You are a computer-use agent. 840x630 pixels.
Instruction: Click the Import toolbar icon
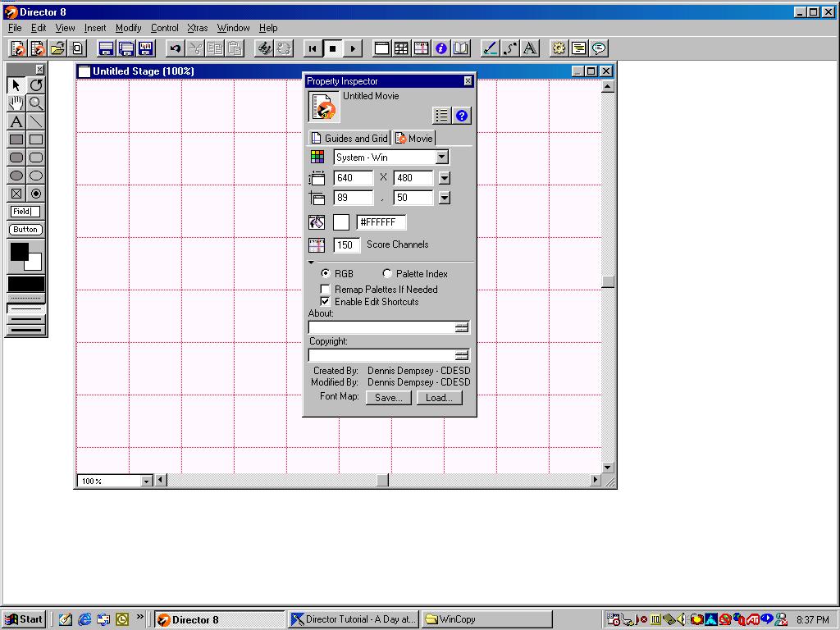pos(77,48)
